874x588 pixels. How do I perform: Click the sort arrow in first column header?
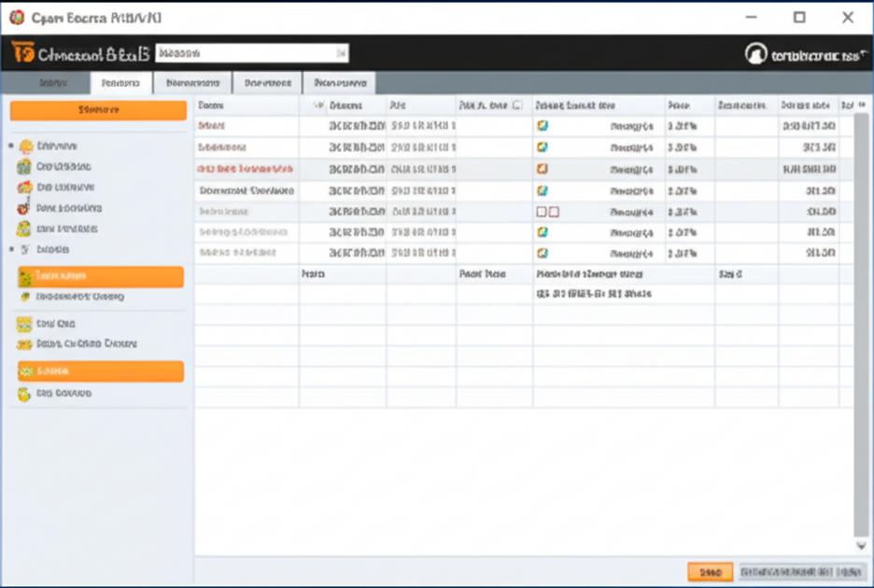(x=318, y=105)
